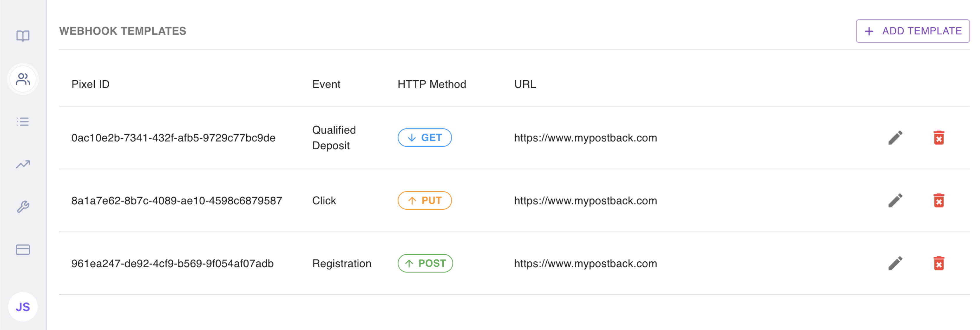
Task: Edit the Qualified Deposit webhook template
Action: click(x=895, y=138)
